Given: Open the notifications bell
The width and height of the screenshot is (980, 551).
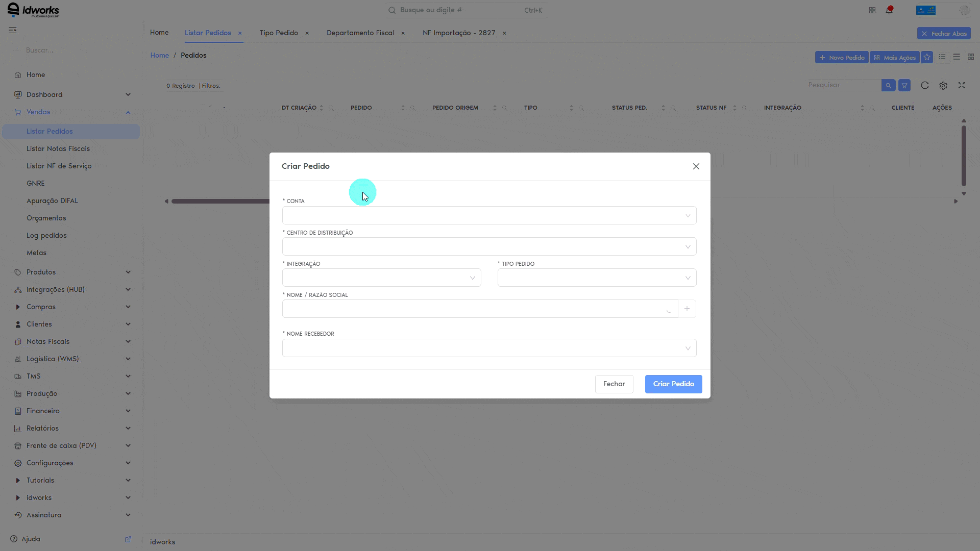Looking at the screenshot, I should point(889,10).
